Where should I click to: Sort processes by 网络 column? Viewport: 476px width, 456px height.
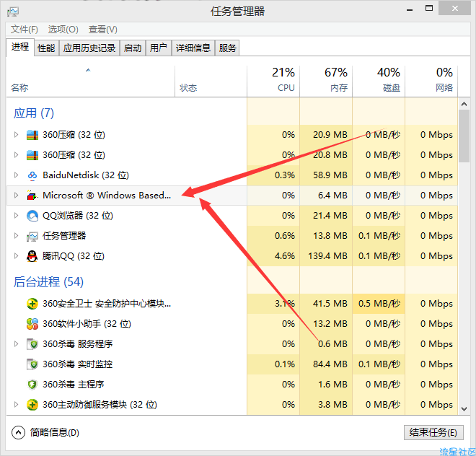[x=431, y=82]
